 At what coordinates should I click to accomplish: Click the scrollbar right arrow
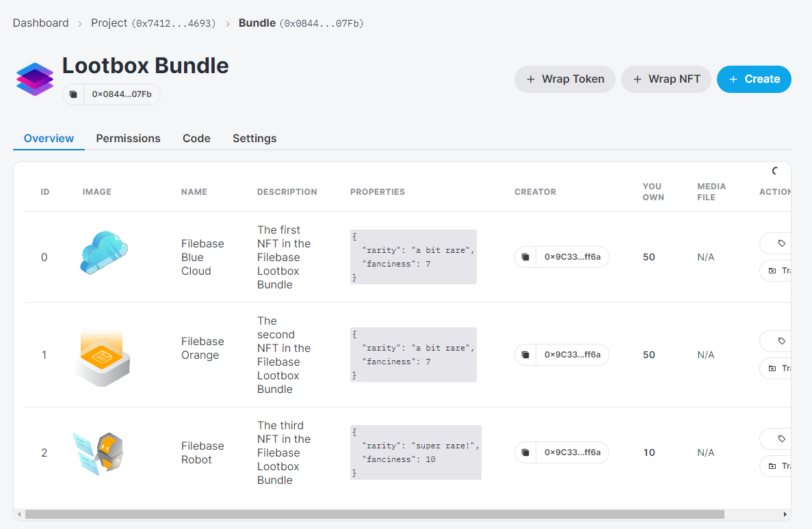pyautogui.click(x=785, y=514)
